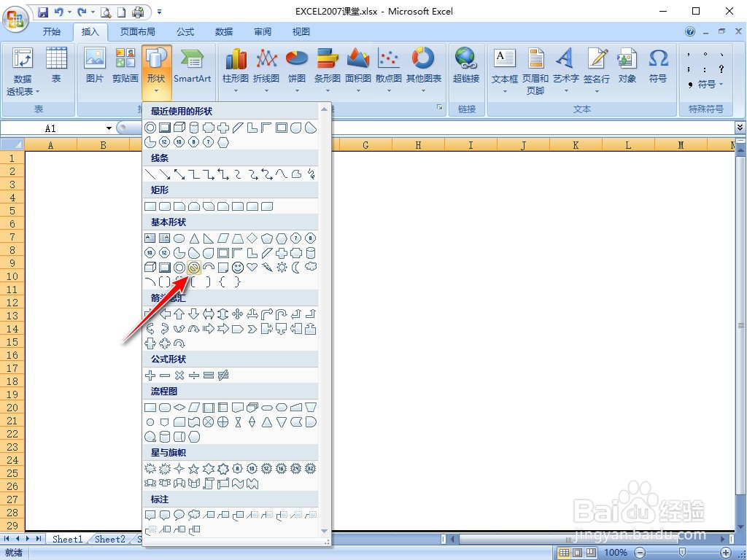Insert a PivotTable
Image resolution: width=747 pixels, height=560 pixels.
tap(23, 71)
